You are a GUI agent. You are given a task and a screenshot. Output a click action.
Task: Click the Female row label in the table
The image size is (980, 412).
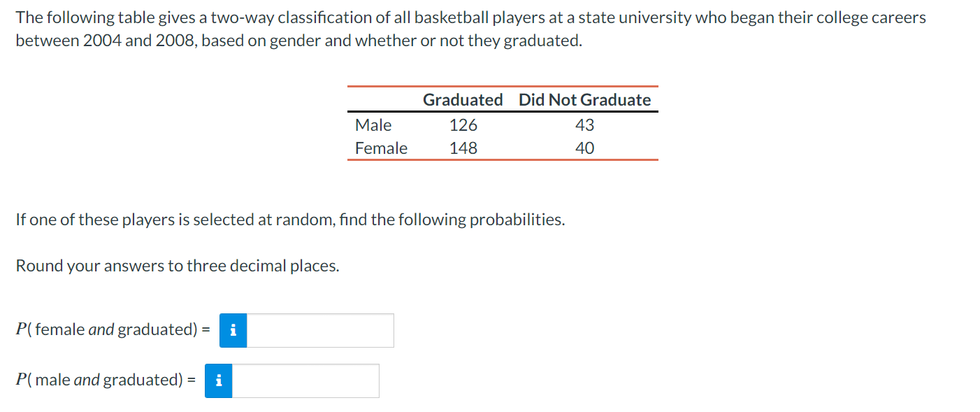click(x=380, y=148)
